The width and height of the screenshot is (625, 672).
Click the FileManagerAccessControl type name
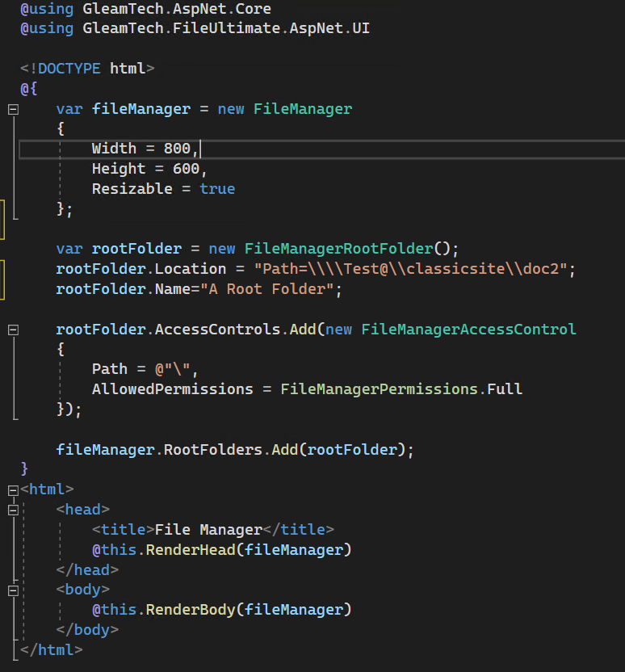(468, 330)
